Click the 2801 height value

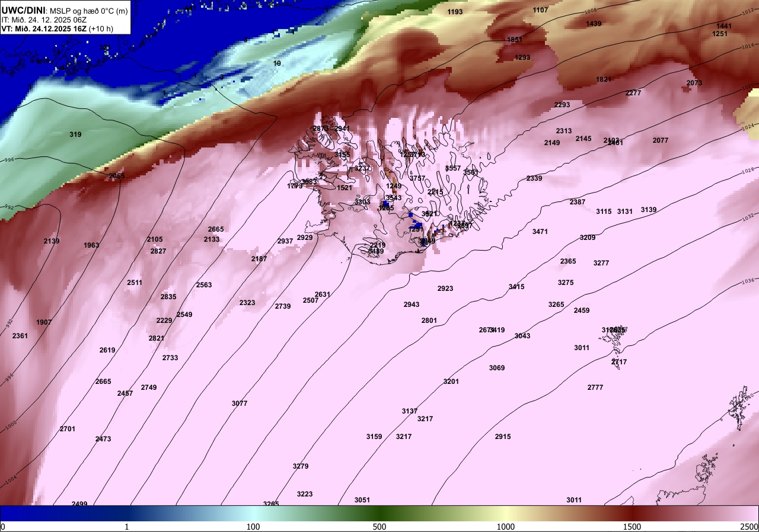(429, 321)
